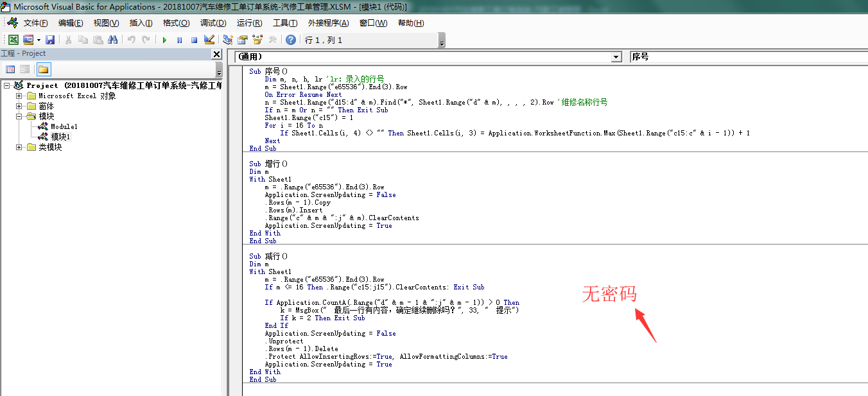Expand the Microsoft Excel 对象 folder
Screen dimensions: 868x396
(x=19, y=96)
